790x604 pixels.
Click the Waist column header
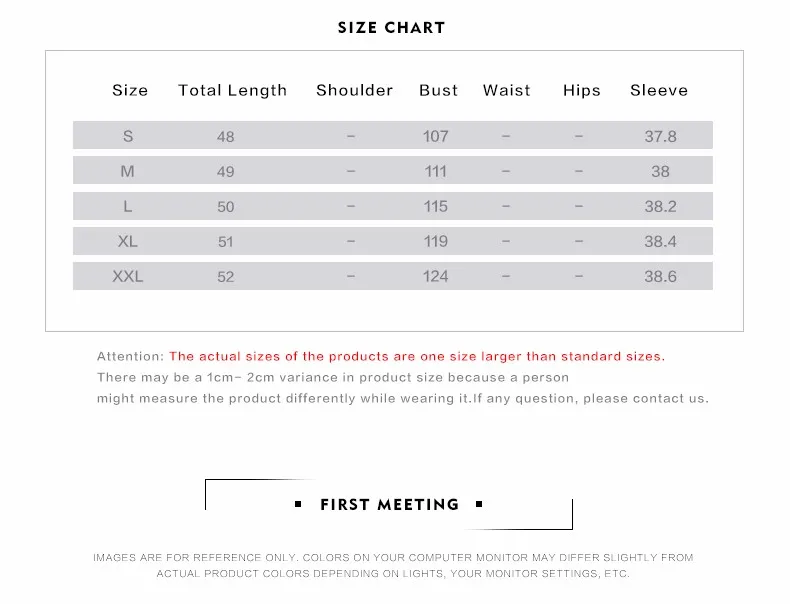point(506,90)
